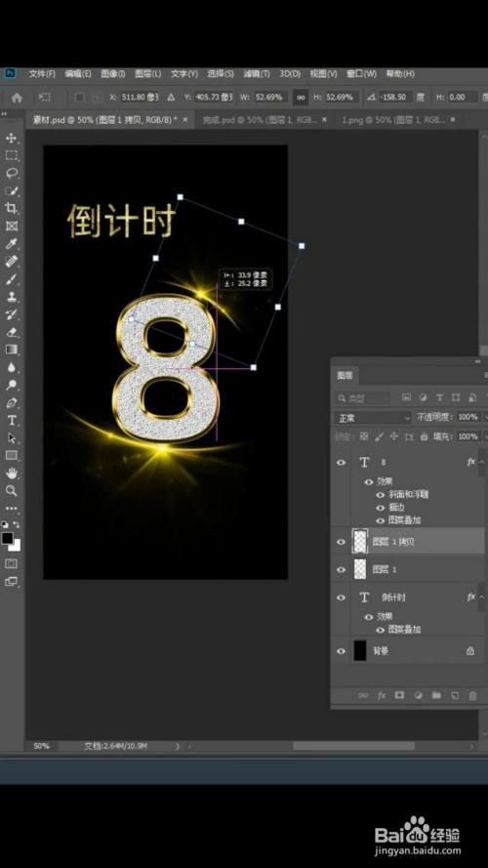The image size is (488, 868).
Task: Hide the text layer 8
Action: tap(342, 462)
